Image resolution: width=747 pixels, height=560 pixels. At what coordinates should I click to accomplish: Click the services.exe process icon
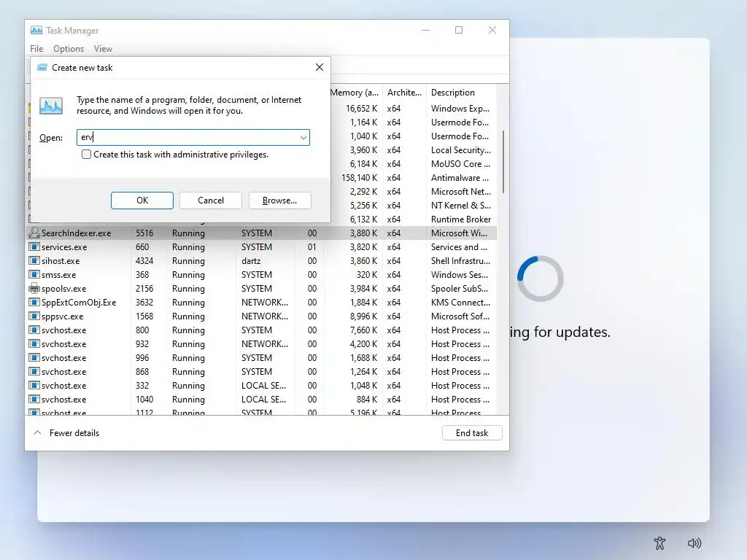[x=34, y=246]
